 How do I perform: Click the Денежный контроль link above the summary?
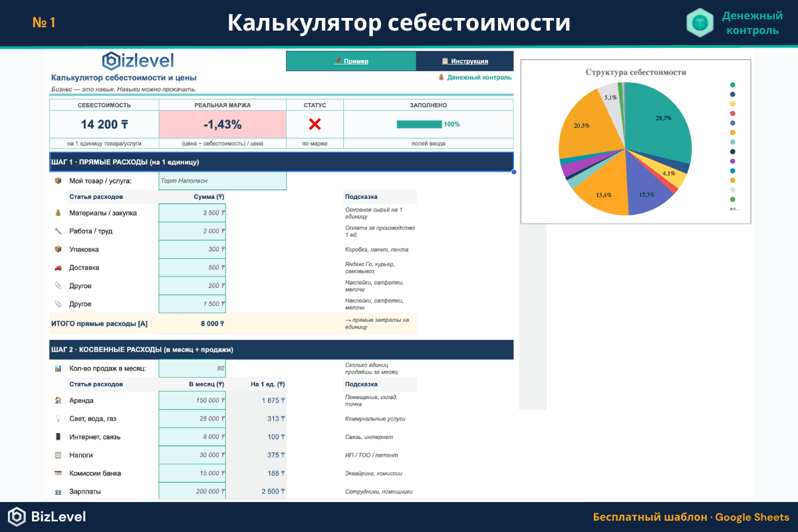475,77
